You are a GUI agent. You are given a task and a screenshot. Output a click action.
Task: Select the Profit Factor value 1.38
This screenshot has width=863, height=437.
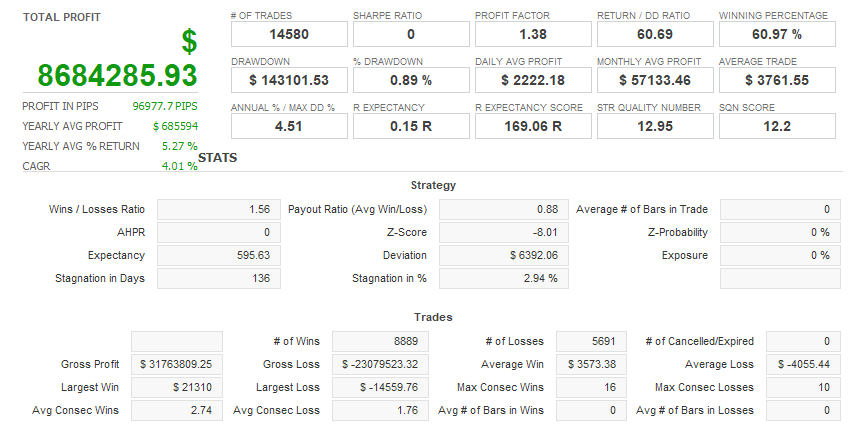click(532, 34)
